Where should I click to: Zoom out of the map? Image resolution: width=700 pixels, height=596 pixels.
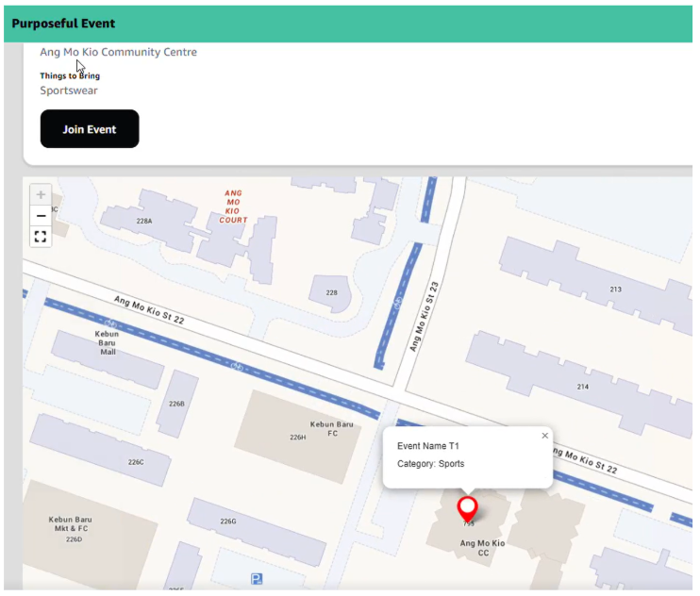tap(41, 216)
